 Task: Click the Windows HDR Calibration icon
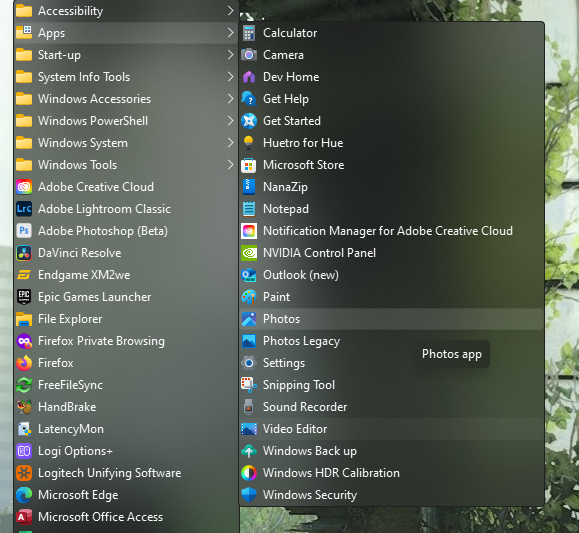coord(249,473)
